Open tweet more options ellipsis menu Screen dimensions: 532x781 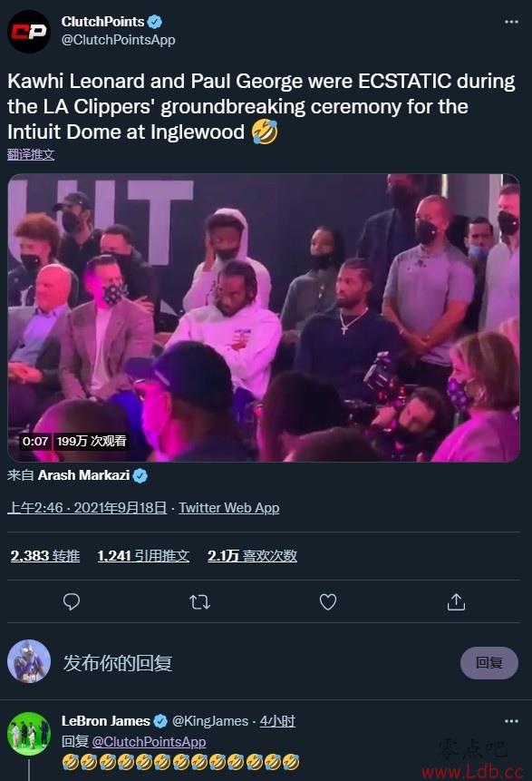[x=511, y=22]
